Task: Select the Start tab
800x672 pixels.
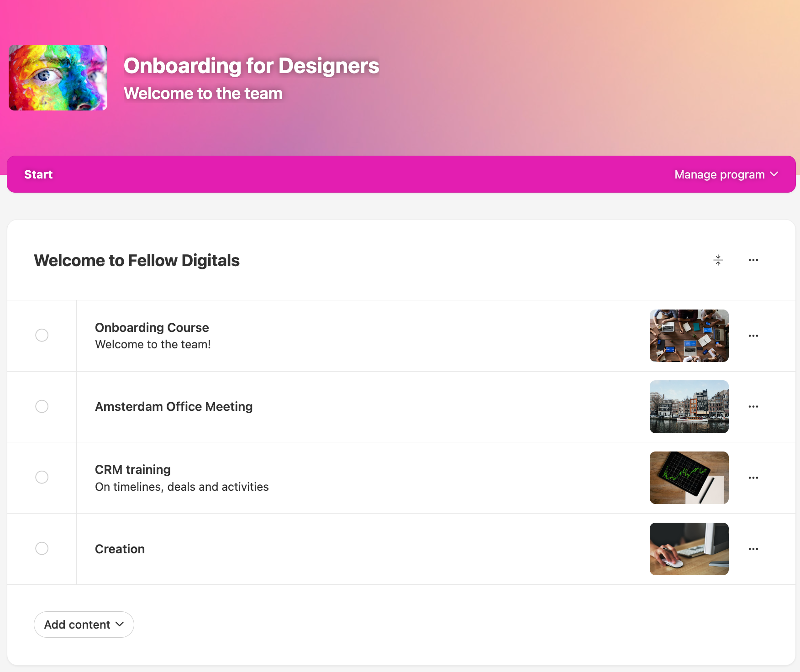Action: (x=38, y=174)
